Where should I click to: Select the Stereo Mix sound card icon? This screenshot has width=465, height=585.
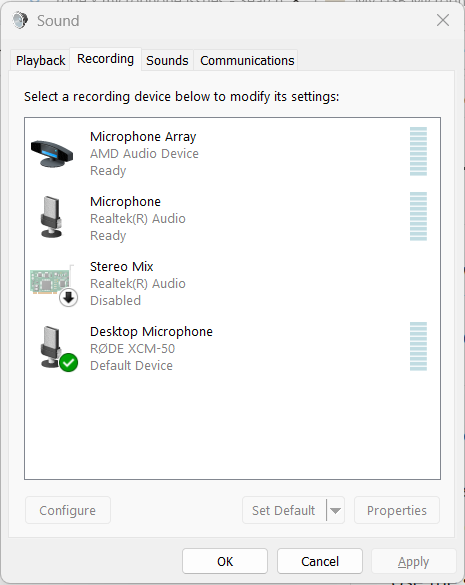[x=51, y=281]
